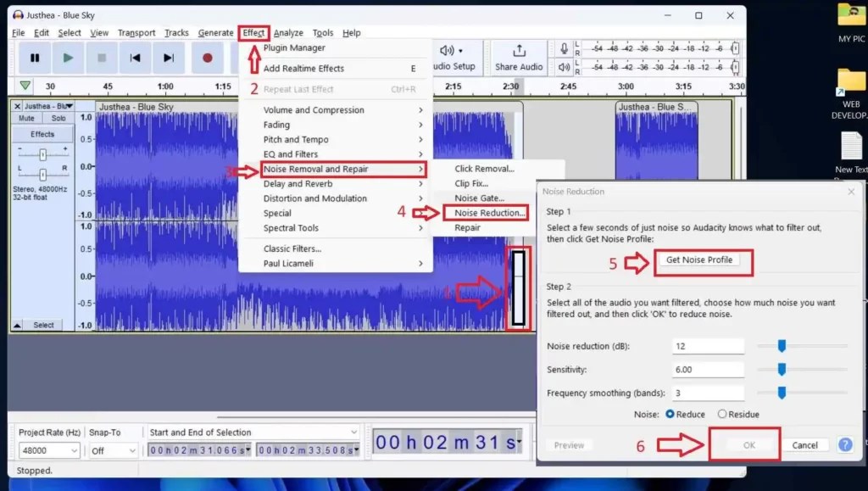Open the Analyze menu
868x491 pixels.
289,32
